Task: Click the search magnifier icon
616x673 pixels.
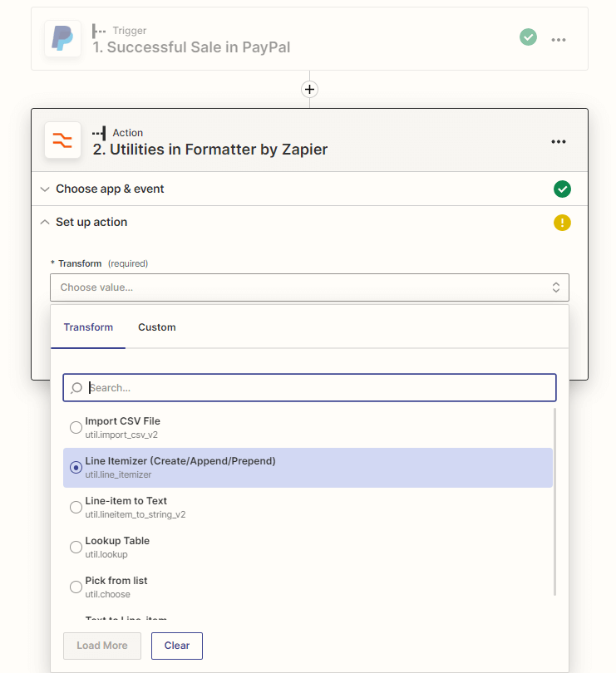Action: (x=76, y=388)
